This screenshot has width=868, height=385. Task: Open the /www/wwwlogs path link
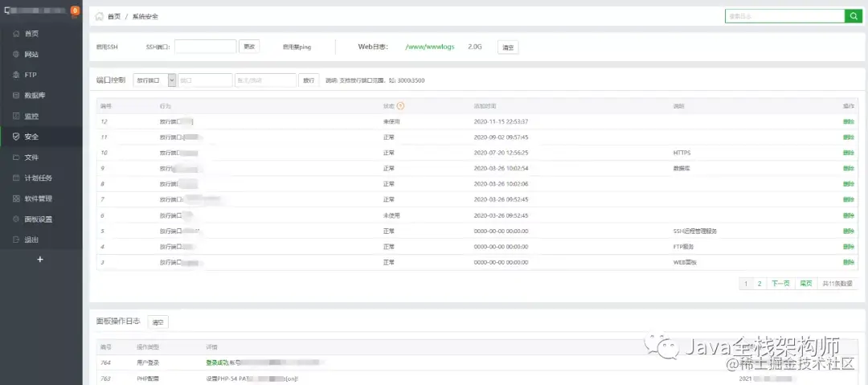pos(430,47)
